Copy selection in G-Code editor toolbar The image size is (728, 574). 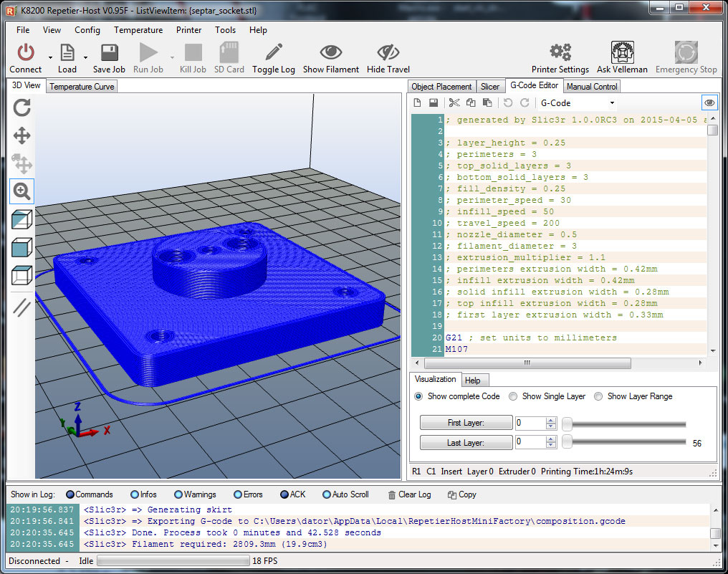point(471,102)
